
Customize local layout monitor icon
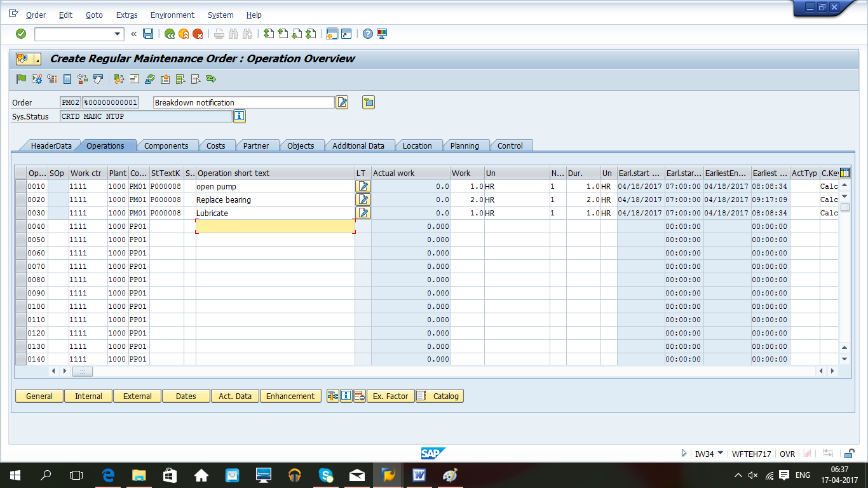click(382, 34)
